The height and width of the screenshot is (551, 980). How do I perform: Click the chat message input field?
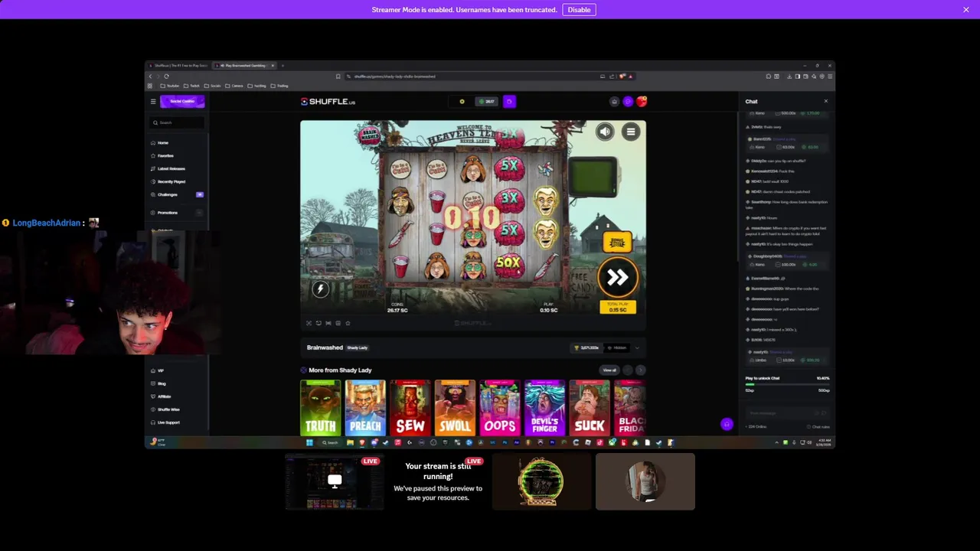787,413
